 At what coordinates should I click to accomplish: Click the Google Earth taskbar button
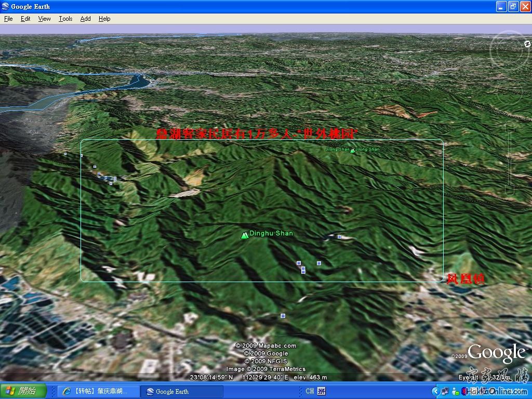pos(182,392)
